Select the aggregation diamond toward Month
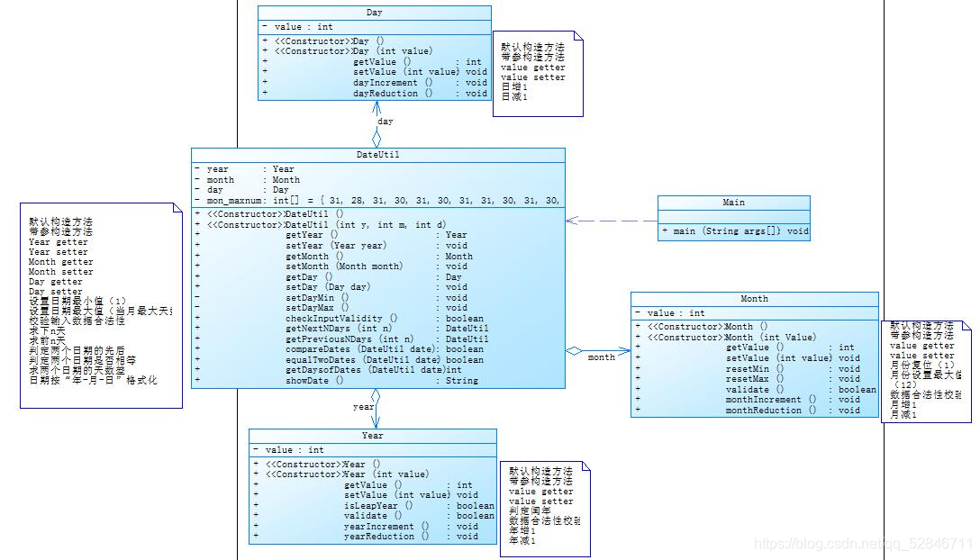The image size is (980, 560). pos(575,351)
